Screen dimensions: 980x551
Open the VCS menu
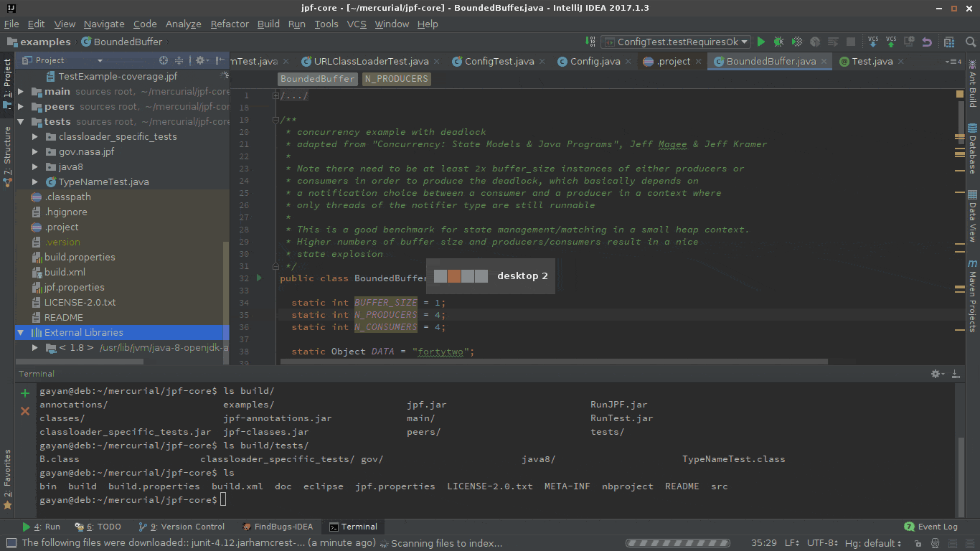pyautogui.click(x=357, y=24)
